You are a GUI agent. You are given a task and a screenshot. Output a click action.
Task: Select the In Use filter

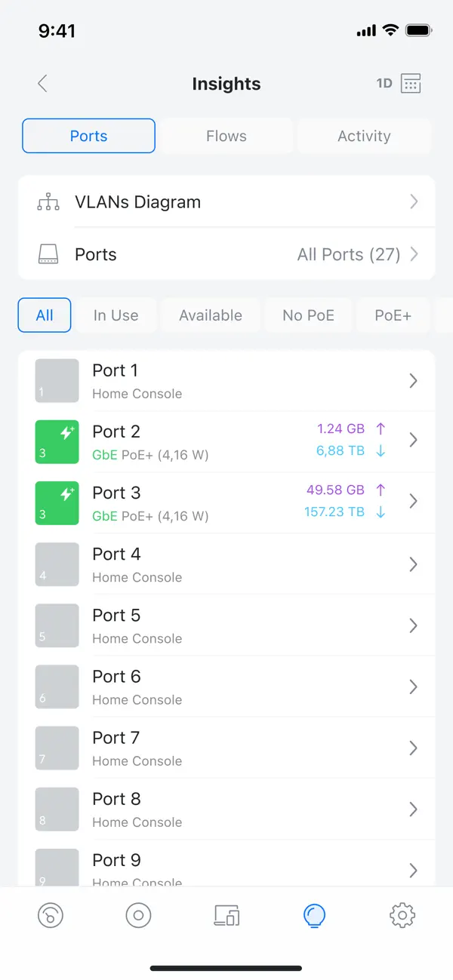click(116, 315)
